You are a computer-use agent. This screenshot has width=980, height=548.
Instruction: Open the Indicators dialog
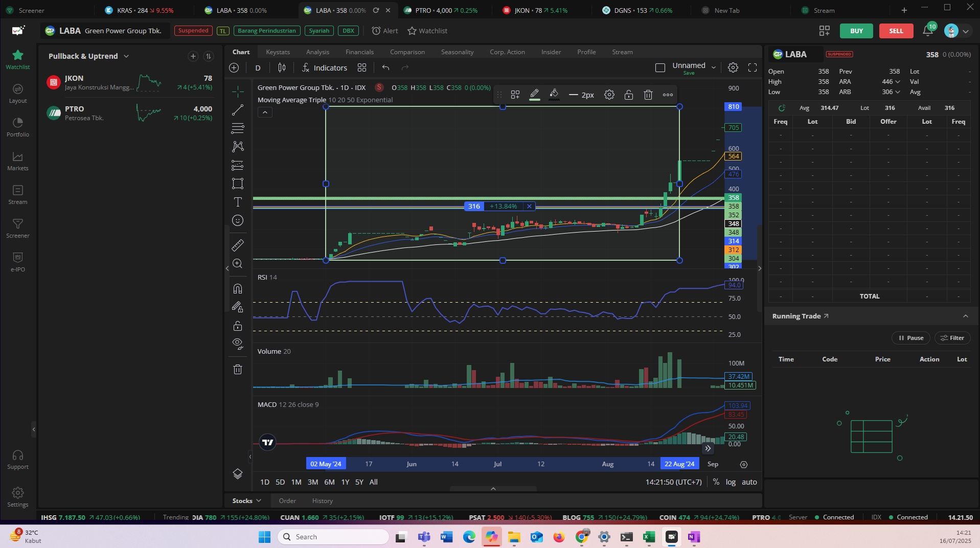[325, 67]
